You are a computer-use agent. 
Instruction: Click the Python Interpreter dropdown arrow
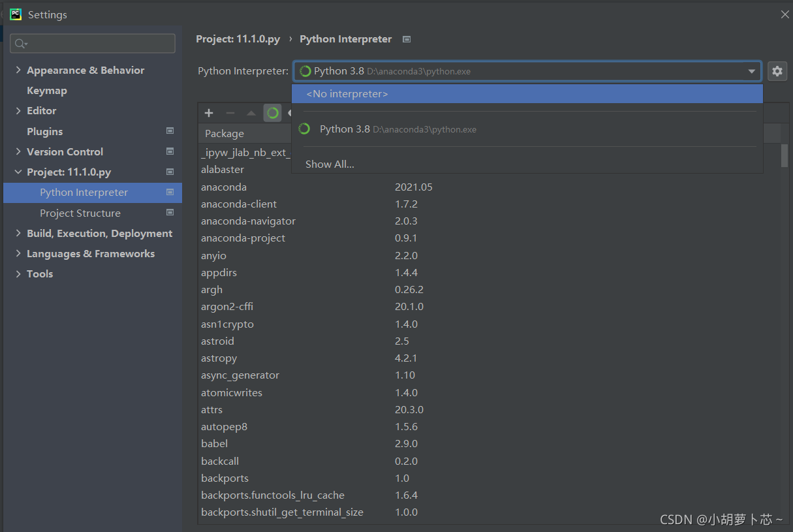[x=752, y=71]
